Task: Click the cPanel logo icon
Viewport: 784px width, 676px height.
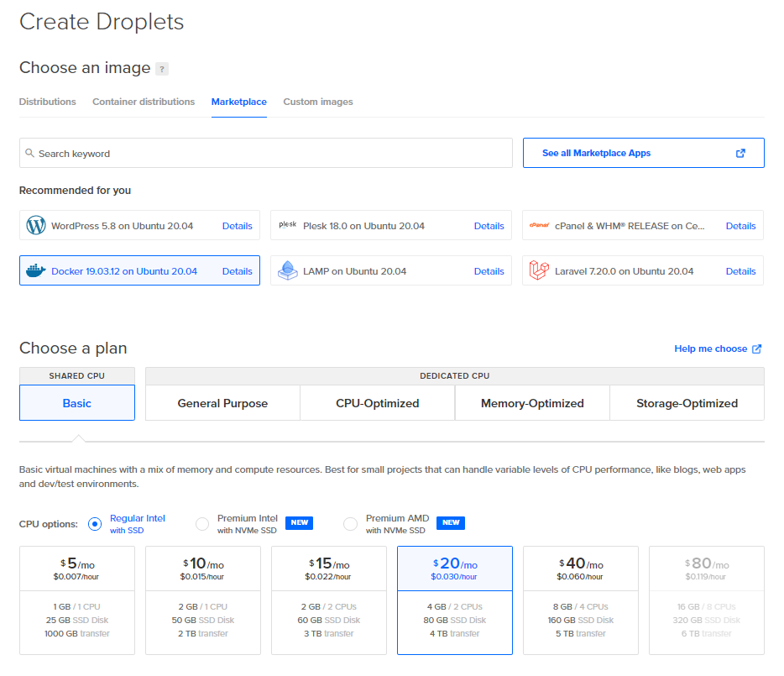Action: coord(539,226)
